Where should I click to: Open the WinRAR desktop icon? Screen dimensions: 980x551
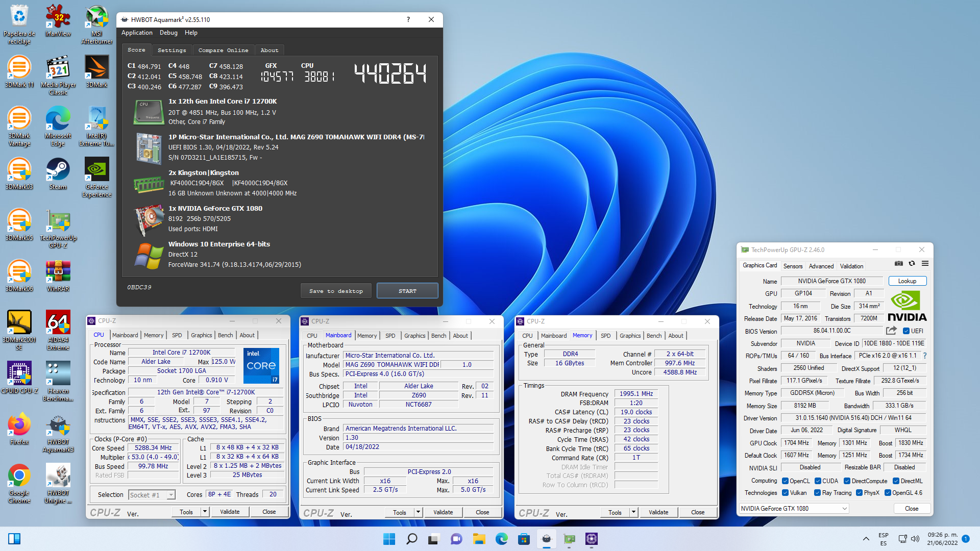point(58,275)
